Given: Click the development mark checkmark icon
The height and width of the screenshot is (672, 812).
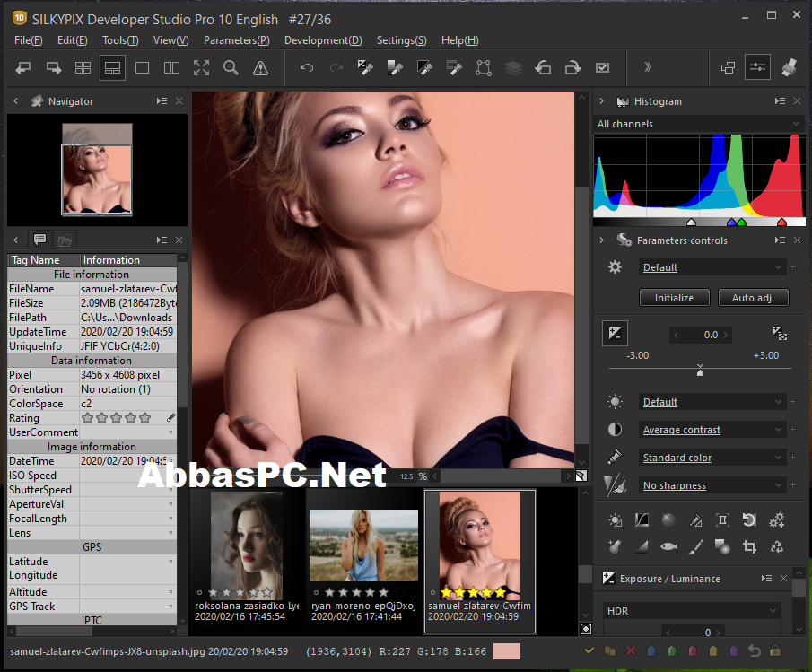Looking at the screenshot, I should click(602, 68).
